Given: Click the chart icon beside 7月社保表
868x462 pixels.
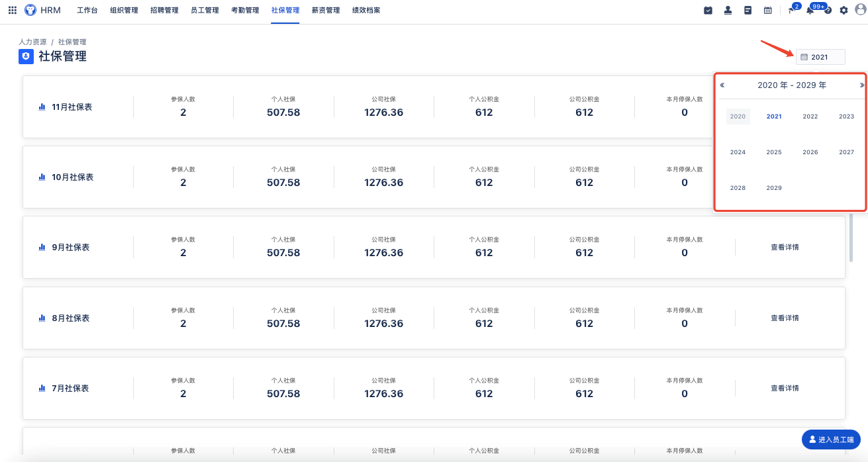Looking at the screenshot, I should pos(42,389).
